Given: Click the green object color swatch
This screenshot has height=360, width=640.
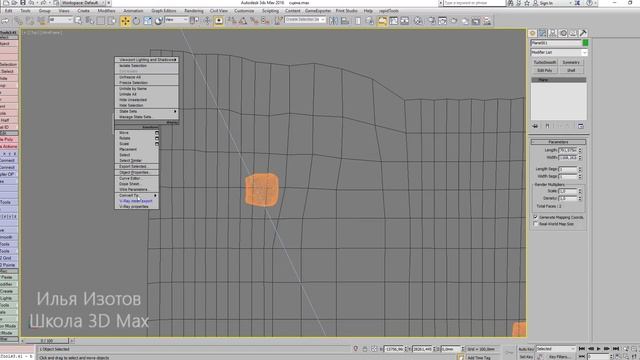Looking at the screenshot, I should coord(585,43).
